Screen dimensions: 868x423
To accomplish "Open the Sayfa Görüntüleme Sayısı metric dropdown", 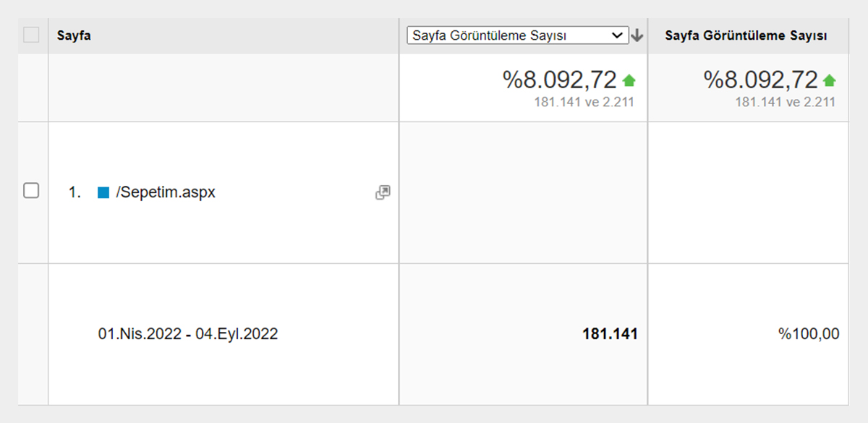I will point(517,35).
